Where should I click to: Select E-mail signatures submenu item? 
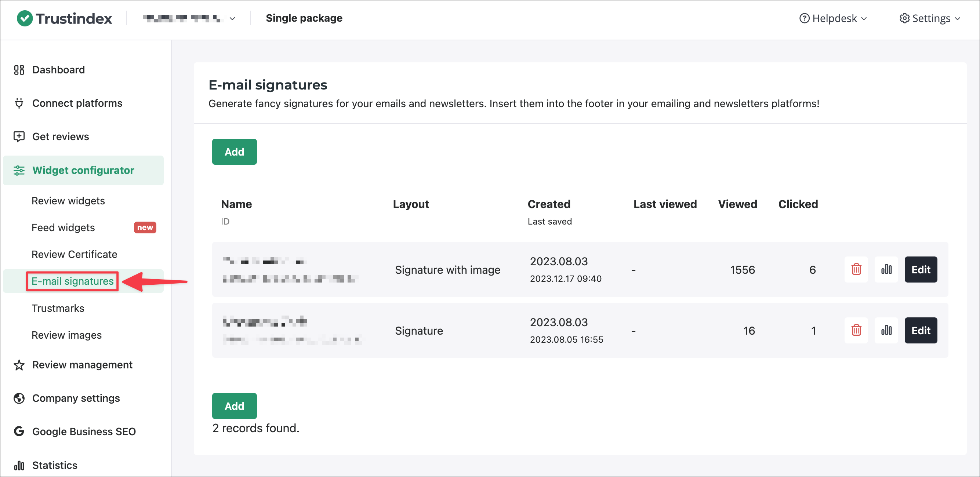(x=72, y=281)
